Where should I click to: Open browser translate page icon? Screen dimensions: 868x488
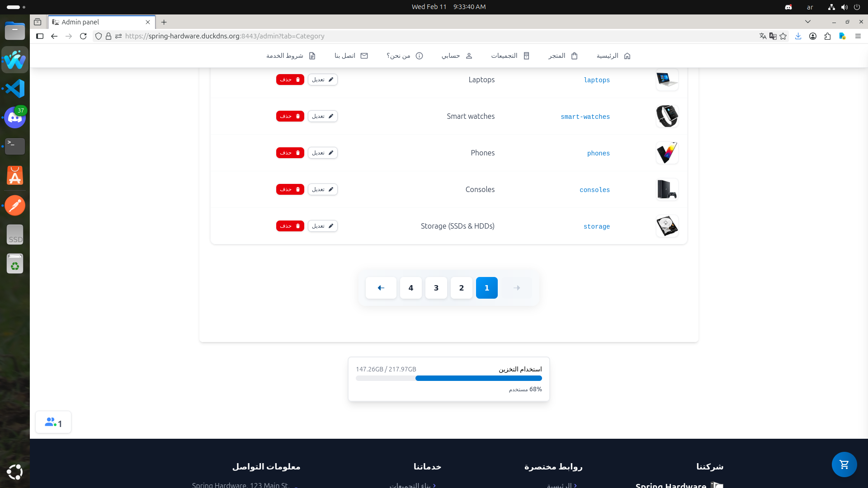pos(763,36)
